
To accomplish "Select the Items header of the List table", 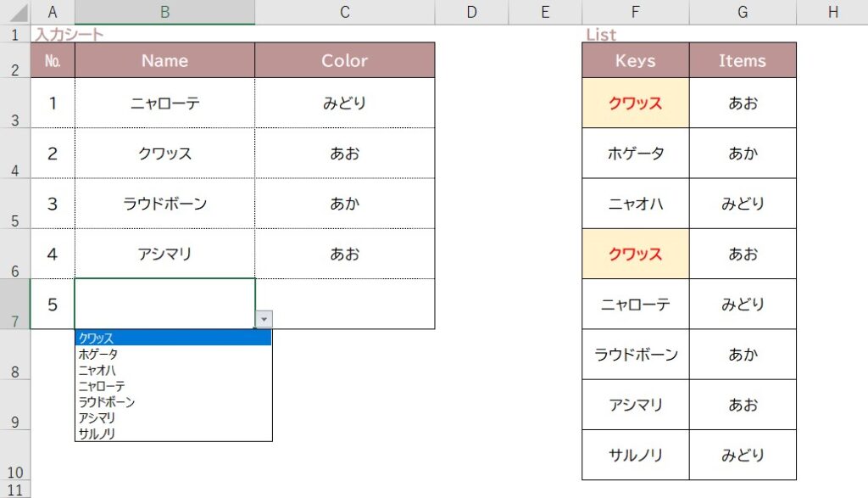I will click(743, 60).
